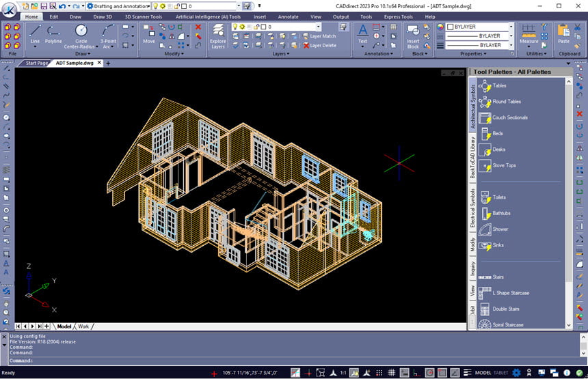Click the white layer color swatch
Screen dimensions: 588x379
(x=263, y=27)
